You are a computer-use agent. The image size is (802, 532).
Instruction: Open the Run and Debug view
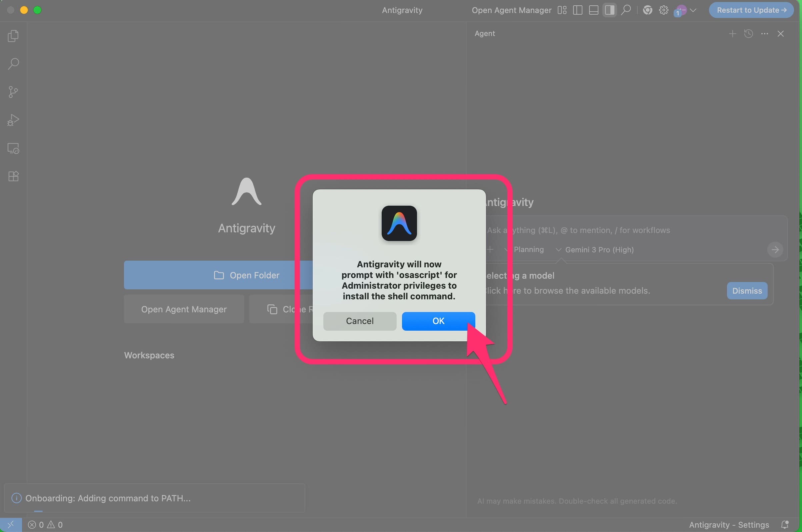[13, 120]
